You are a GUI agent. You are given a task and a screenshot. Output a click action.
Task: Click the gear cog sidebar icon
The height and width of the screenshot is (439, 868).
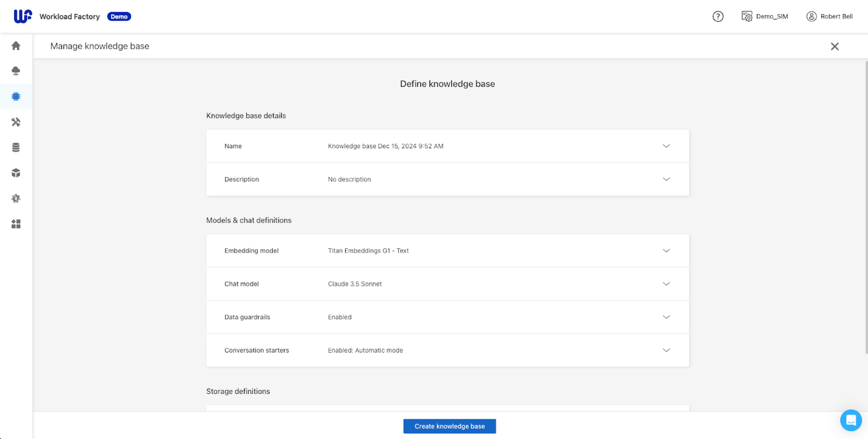click(16, 199)
